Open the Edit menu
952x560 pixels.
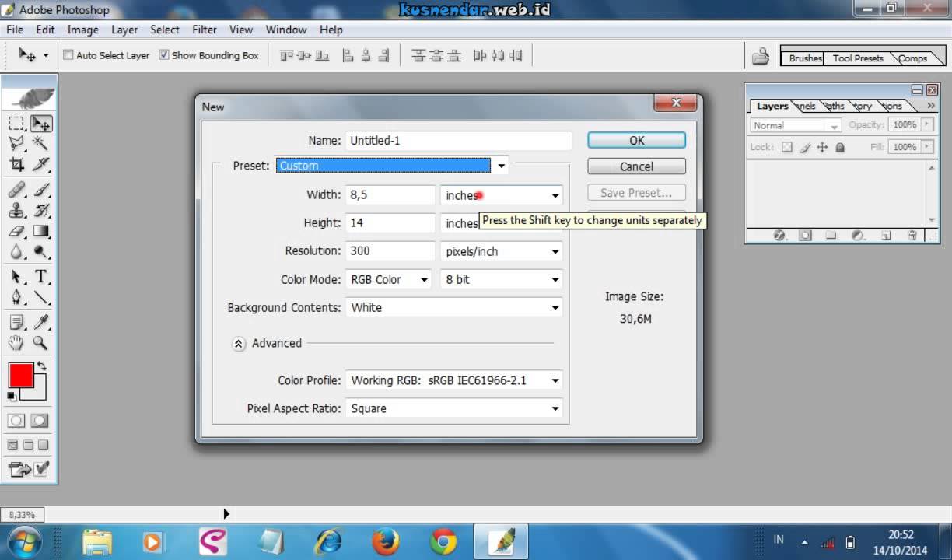[45, 30]
